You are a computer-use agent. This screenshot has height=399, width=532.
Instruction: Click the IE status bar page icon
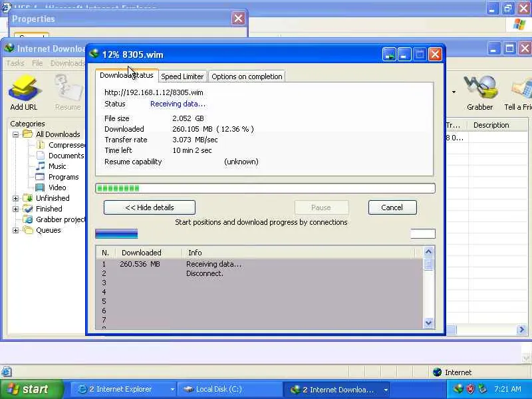[x=7, y=372]
